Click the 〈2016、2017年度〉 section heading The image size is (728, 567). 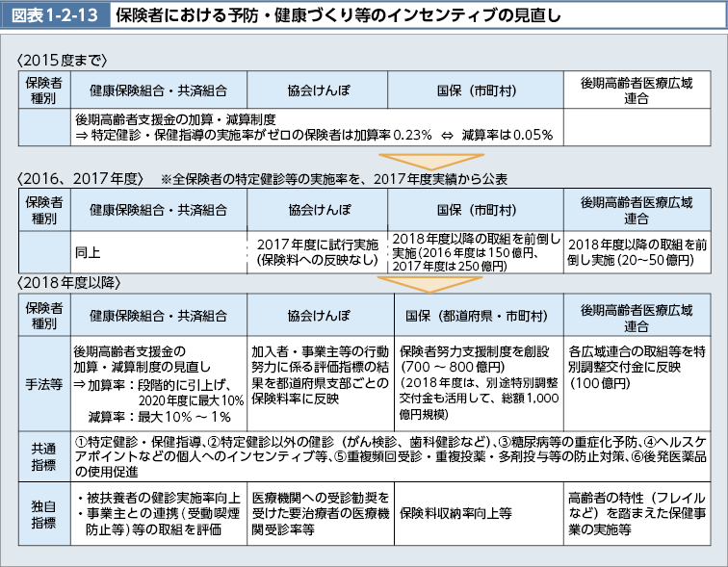81,179
